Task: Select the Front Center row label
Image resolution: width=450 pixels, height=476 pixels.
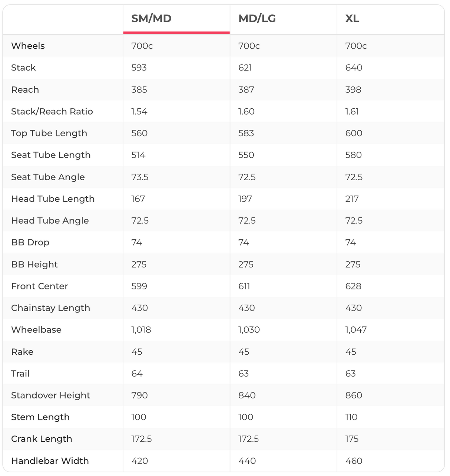Action: tap(39, 286)
